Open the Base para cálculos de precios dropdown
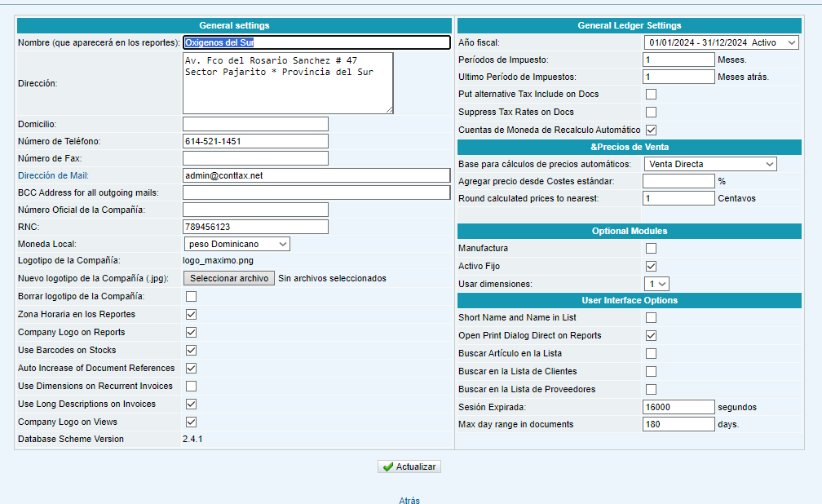Image resolution: width=822 pixels, height=504 pixels. click(x=709, y=164)
